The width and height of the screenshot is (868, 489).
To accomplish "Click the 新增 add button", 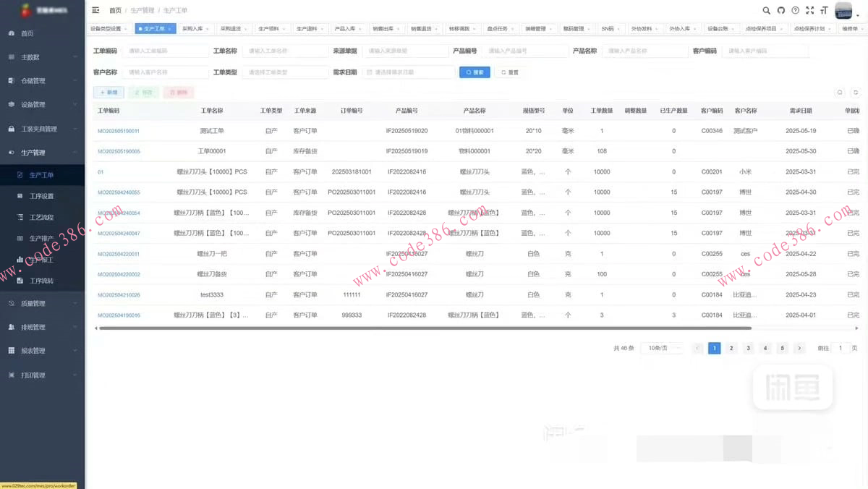I will click(109, 93).
